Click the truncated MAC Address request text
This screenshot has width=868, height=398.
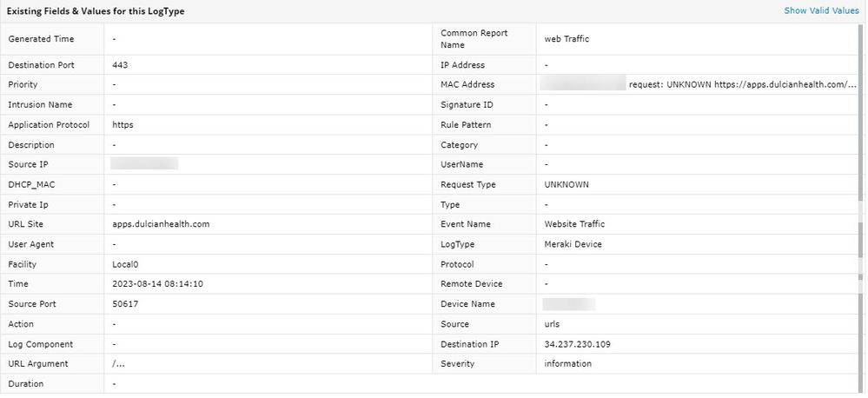coord(743,85)
